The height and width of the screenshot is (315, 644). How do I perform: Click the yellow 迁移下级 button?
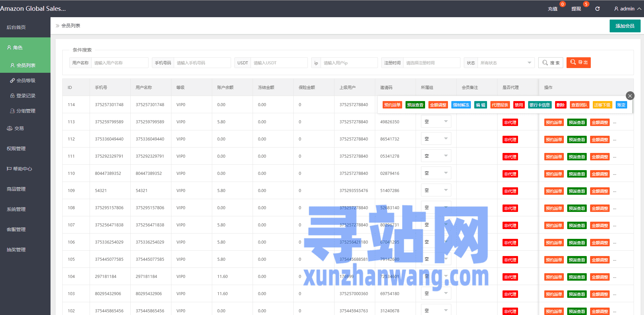pyautogui.click(x=603, y=105)
